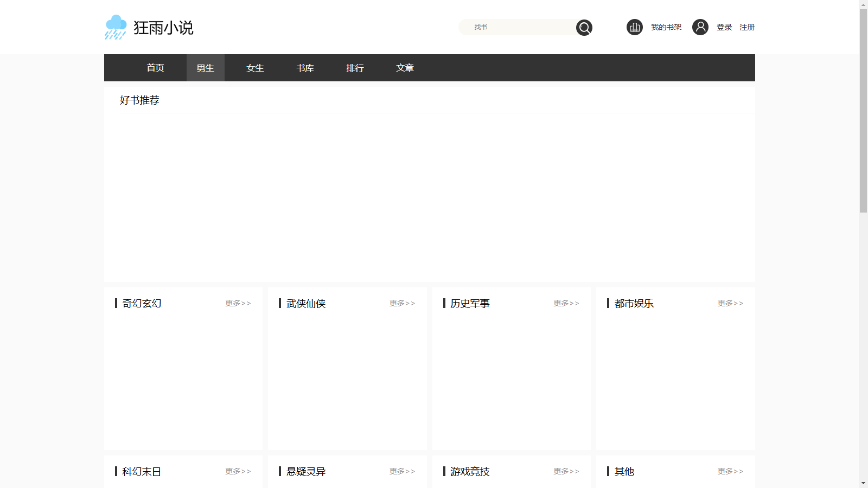The width and height of the screenshot is (868, 488).
Task: Switch to the 首页 tab
Action: click(155, 68)
